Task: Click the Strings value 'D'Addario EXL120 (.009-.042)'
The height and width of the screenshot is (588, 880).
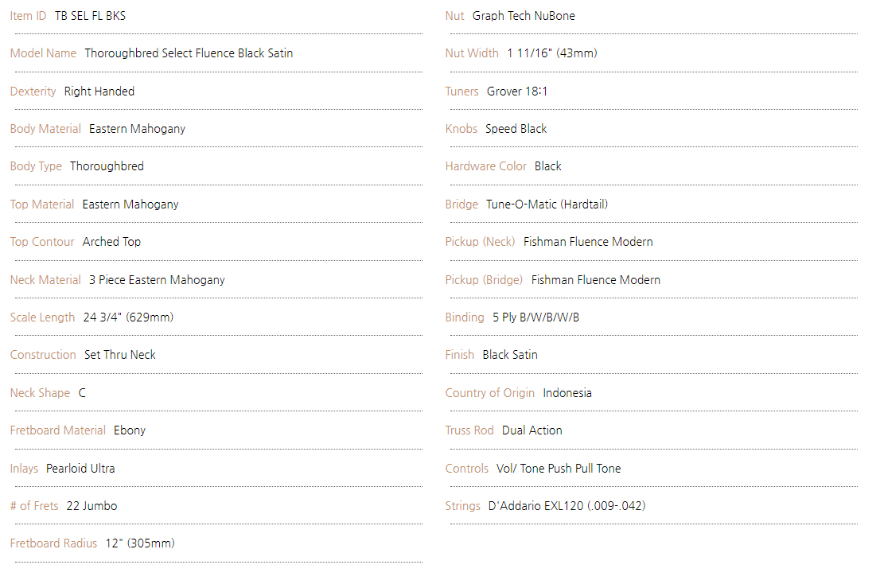Action: pyautogui.click(x=567, y=506)
